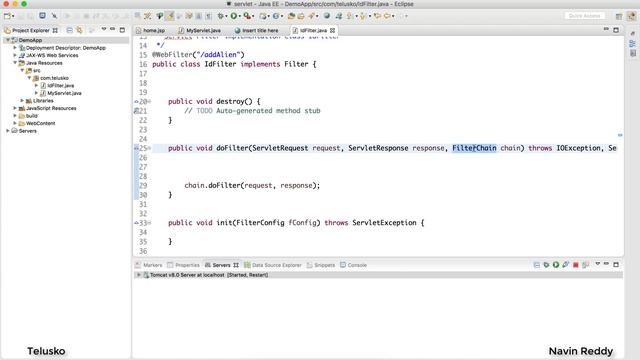Click the Open Web Browser globe icon
The image size is (640, 360).
tap(327, 16)
